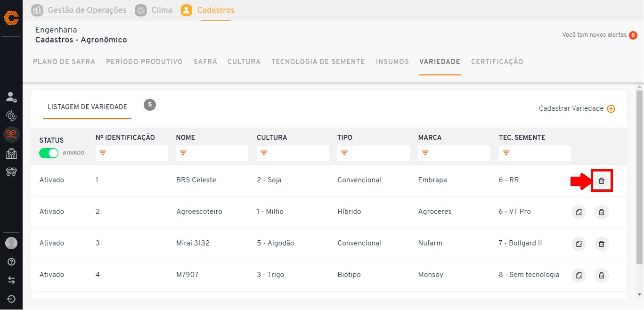
Task: Click the 2 - Soja culture cell
Action: tap(269, 180)
